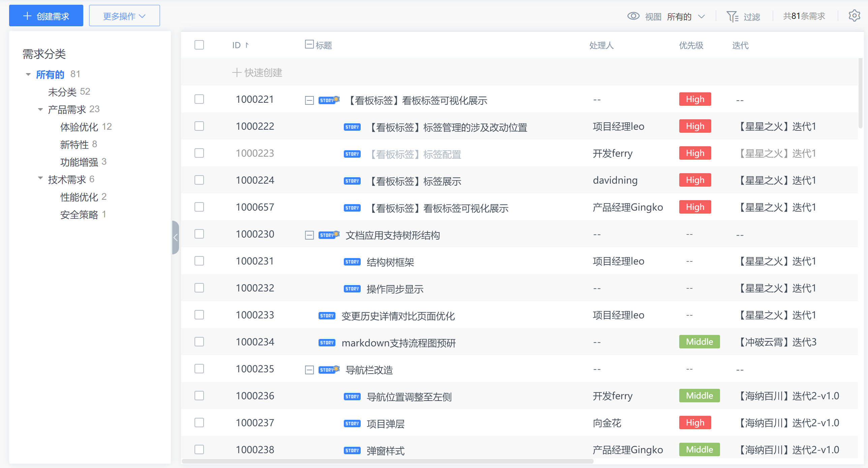Screen dimensions: 868x468
Task: Click the 处理人 column header
Action: [x=601, y=45]
